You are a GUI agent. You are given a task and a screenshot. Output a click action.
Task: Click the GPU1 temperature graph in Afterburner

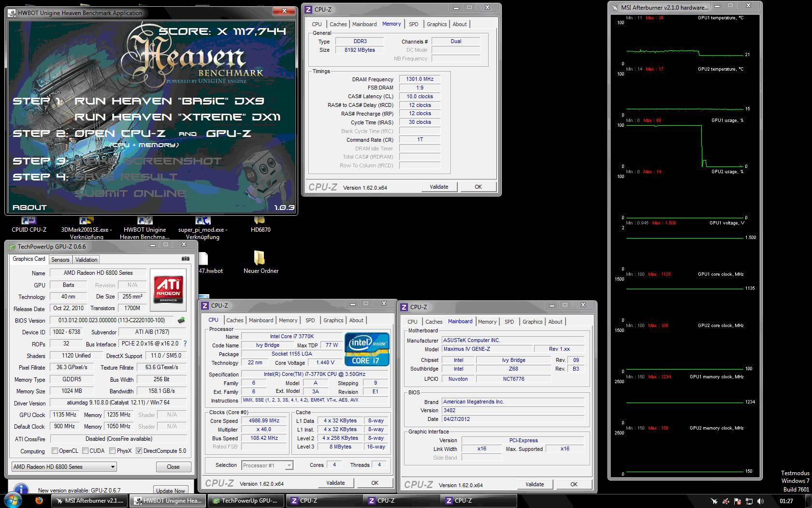pyautogui.click(x=685, y=43)
